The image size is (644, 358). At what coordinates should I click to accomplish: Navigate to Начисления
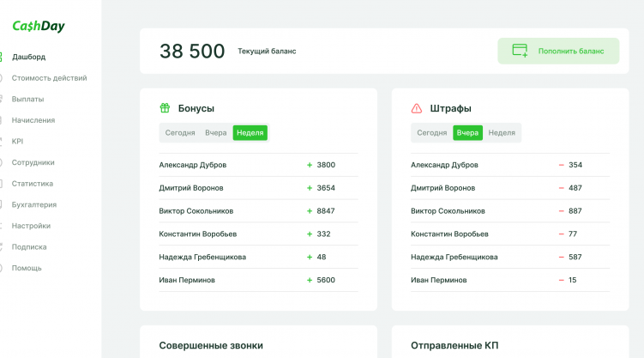(x=33, y=120)
